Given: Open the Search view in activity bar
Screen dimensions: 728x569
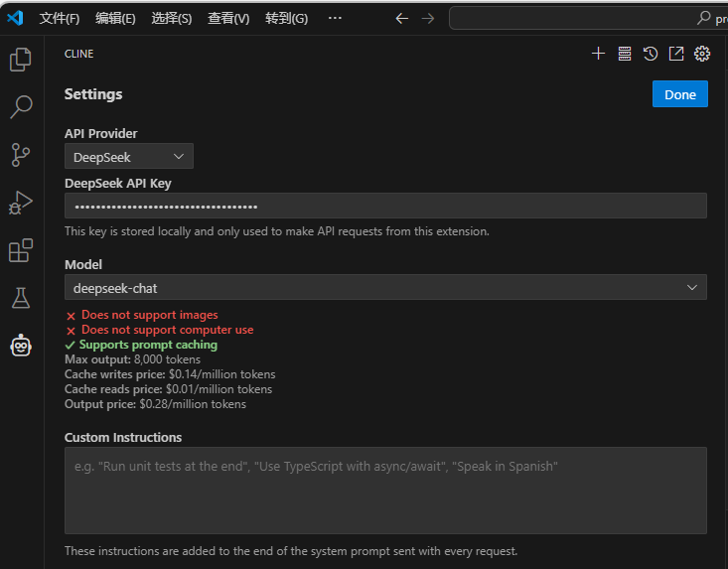Looking at the screenshot, I should tap(21, 106).
